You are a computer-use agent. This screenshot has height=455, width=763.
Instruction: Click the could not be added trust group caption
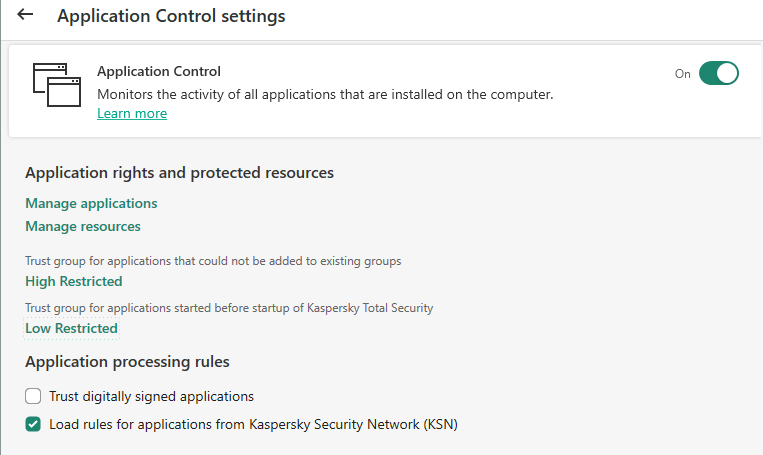click(x=213, y=260)
